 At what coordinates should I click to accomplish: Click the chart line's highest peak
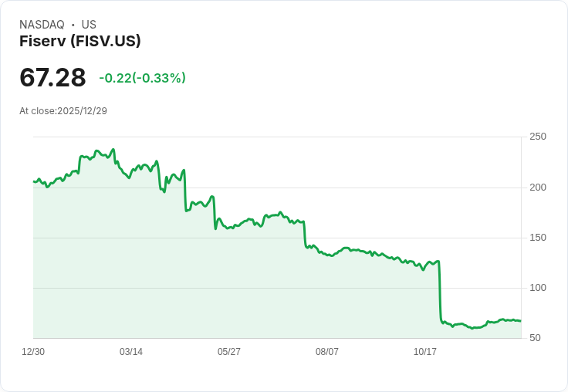(113, 150)
